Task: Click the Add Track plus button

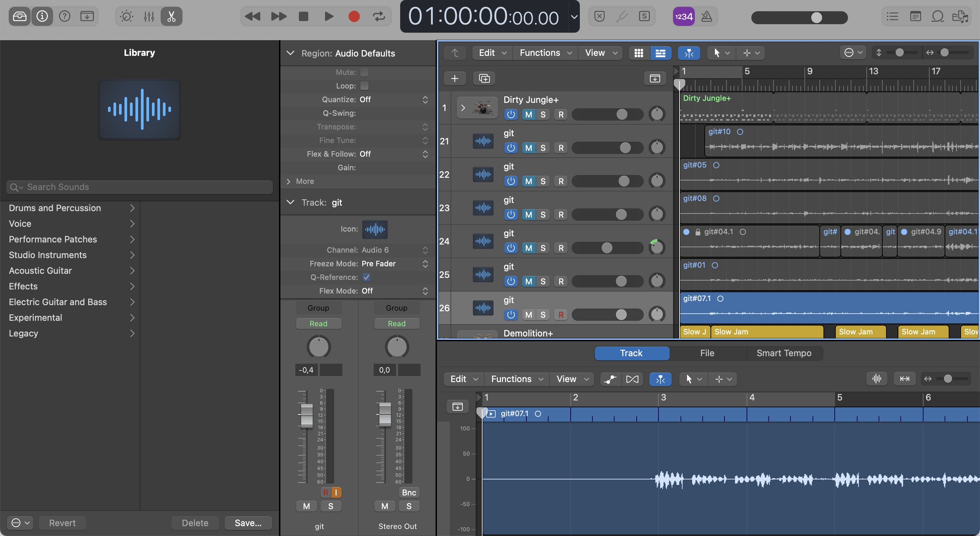Action: tap(454, 78)
